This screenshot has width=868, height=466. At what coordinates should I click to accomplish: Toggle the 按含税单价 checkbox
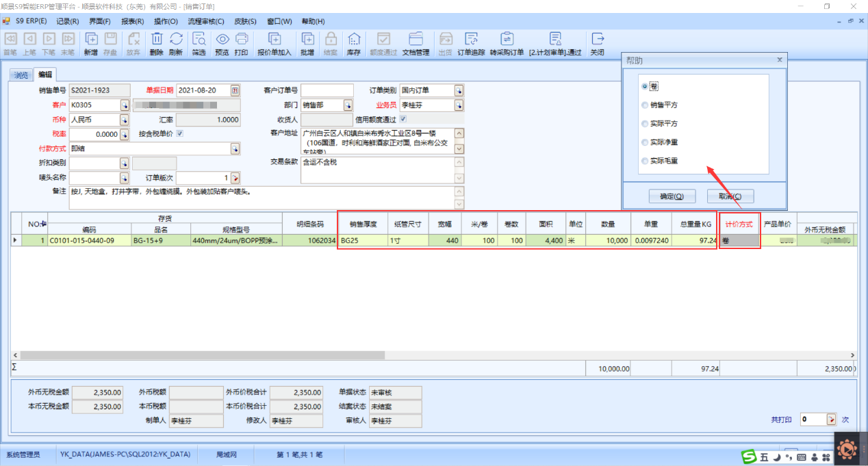(180, 134)
